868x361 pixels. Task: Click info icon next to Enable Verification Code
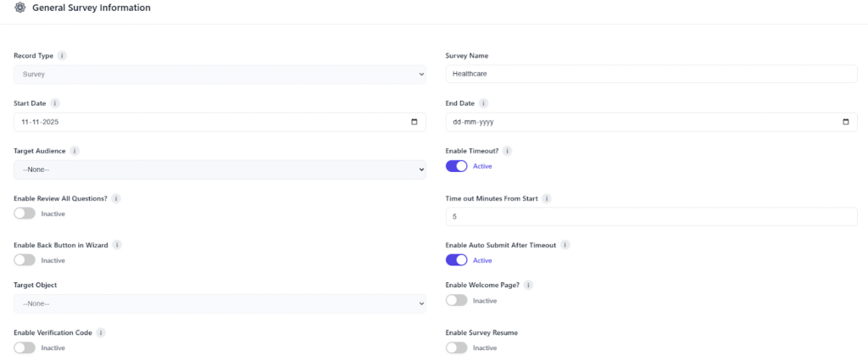[100, 333]
